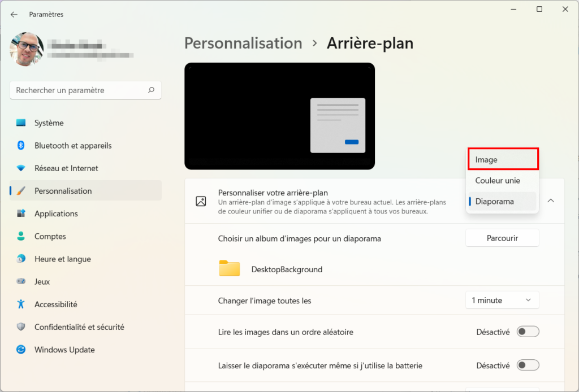Toggle diaporama on battery switch
The height and width of the screenshot is (392, 579).
528,365
